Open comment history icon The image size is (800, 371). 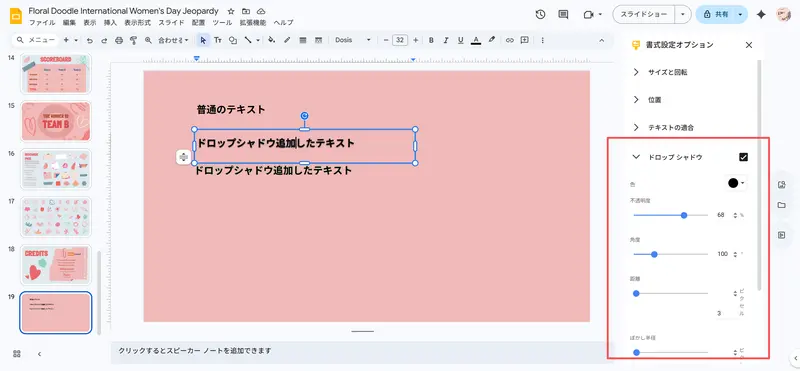point(563,15)
